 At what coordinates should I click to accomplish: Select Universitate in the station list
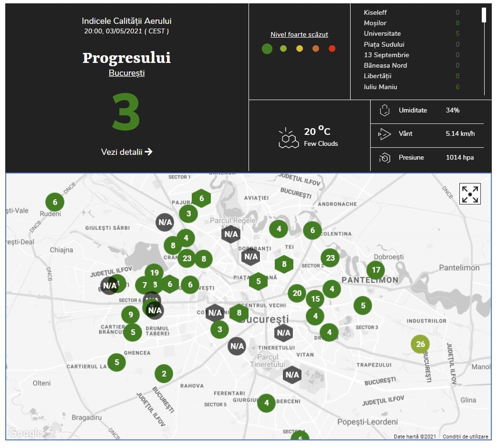point(382,33)
